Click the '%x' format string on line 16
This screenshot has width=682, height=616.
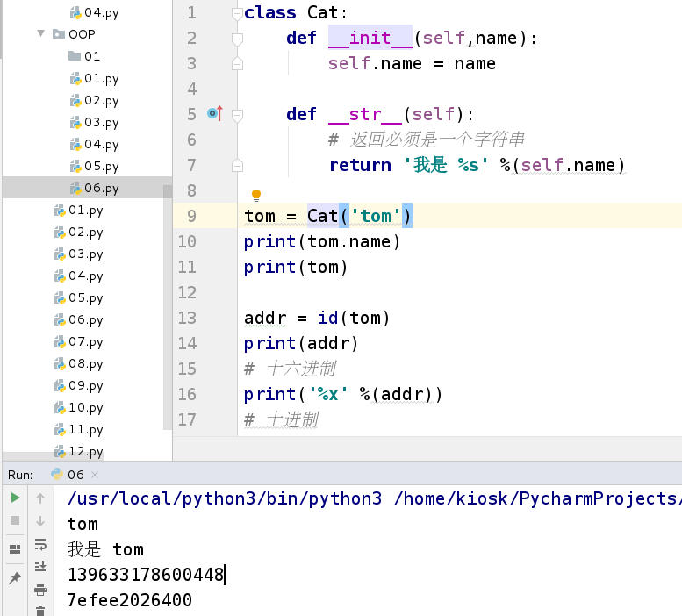(328, 394)
